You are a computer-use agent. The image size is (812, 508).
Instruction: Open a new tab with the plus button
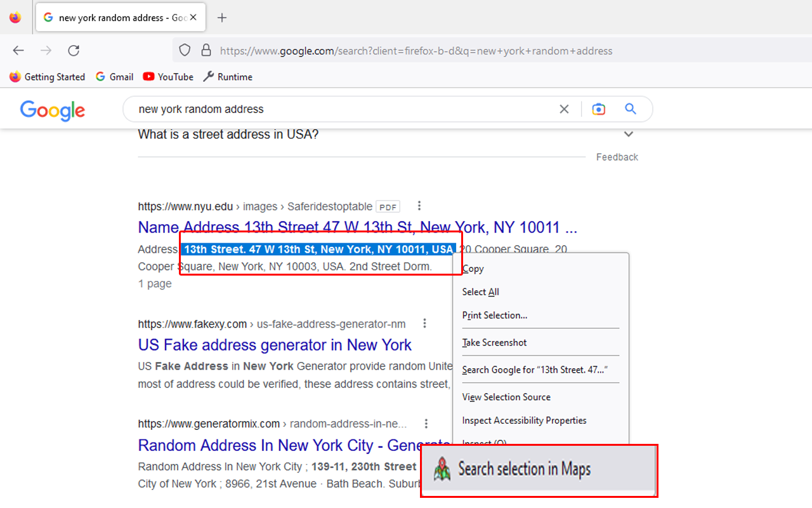click(222, 17)
